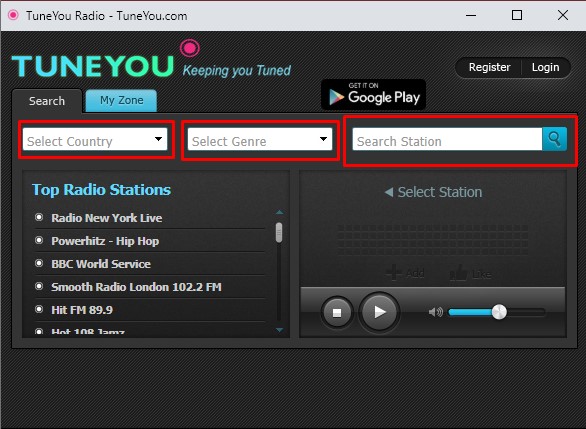Viewport: 586px width, 429px height.
Task: Select the BBC World Service radio button
Action: [x=39, y=263]
